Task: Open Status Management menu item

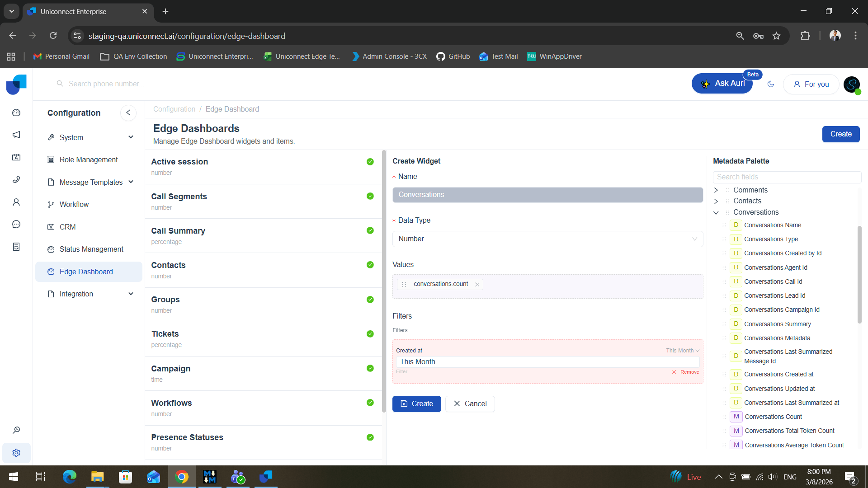Action: coord(91,249)
